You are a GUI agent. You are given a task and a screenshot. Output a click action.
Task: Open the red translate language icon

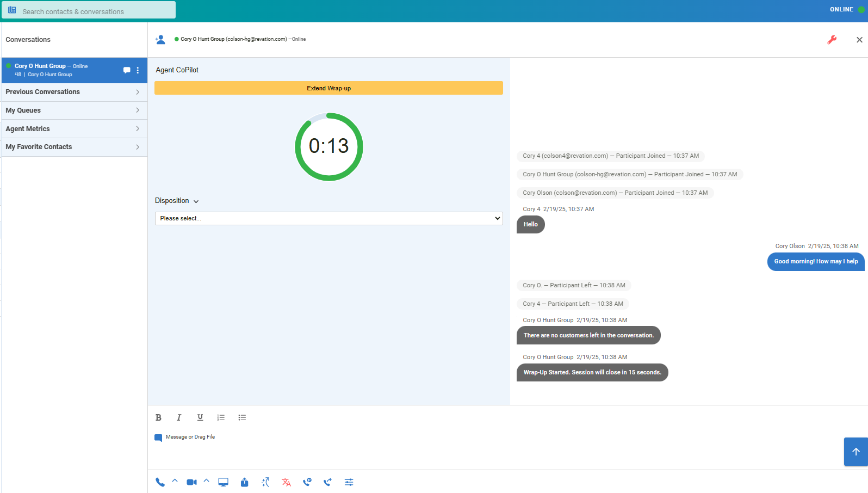[287, 482]
